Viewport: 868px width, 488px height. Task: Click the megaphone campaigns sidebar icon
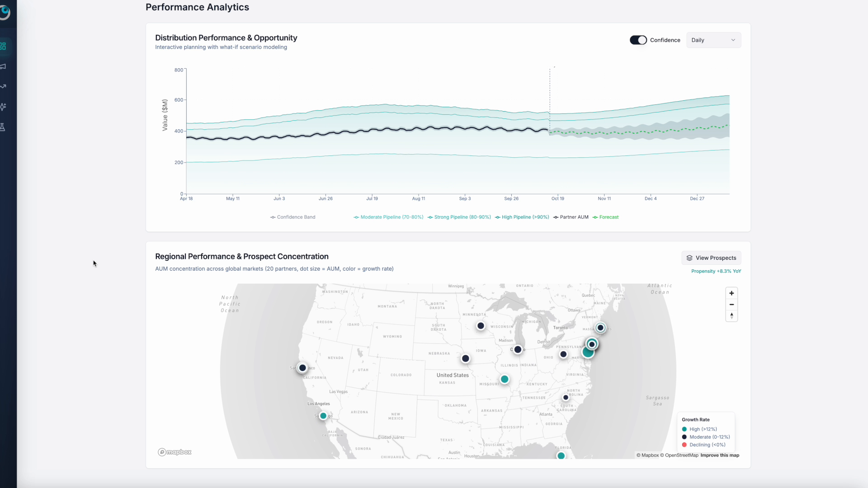tap(3, 66)
